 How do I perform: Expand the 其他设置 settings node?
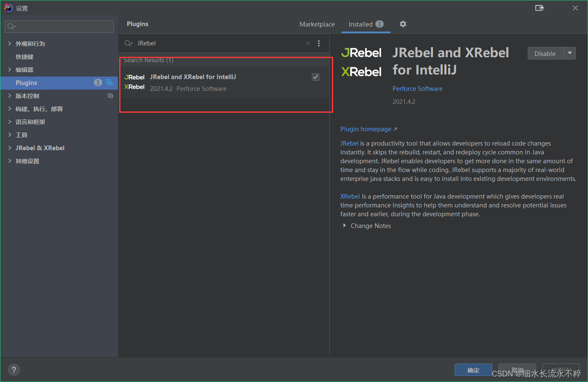tap(10, 161)
